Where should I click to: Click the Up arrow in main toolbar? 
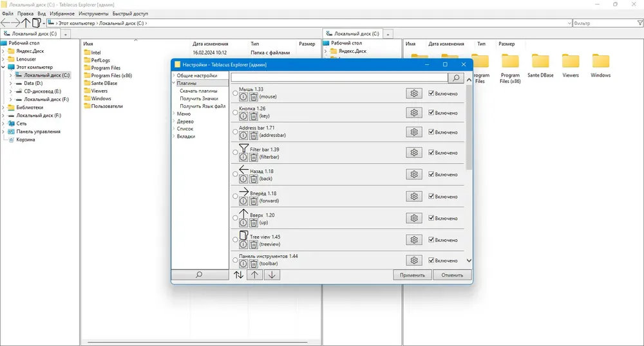[26, 23]
